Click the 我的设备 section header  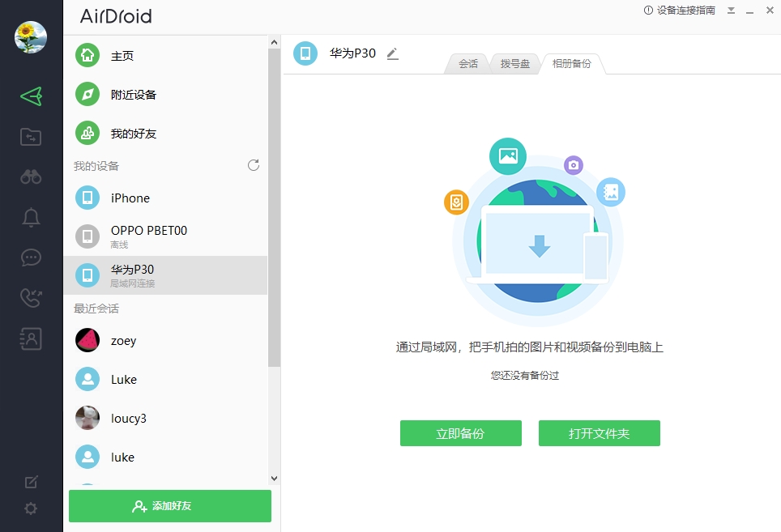click(96, 166)
